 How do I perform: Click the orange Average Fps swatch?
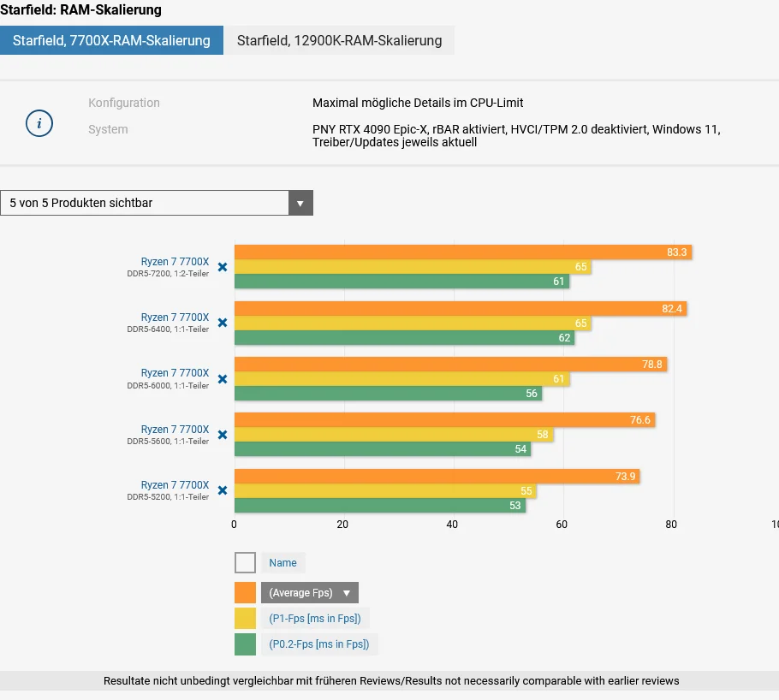tap(245, 593)
